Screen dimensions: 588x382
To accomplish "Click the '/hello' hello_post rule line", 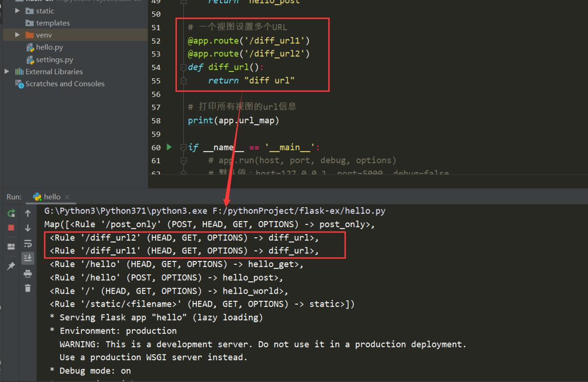I will point(166,277).
